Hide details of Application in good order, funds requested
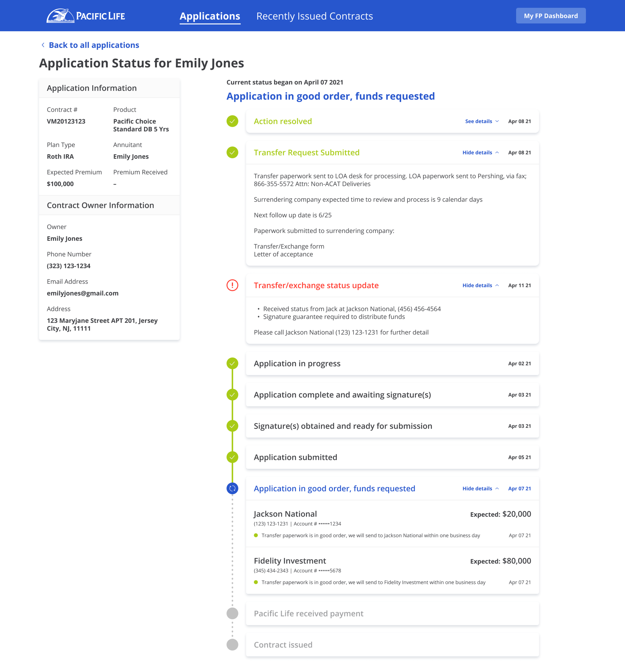 [x=480, y=488]
